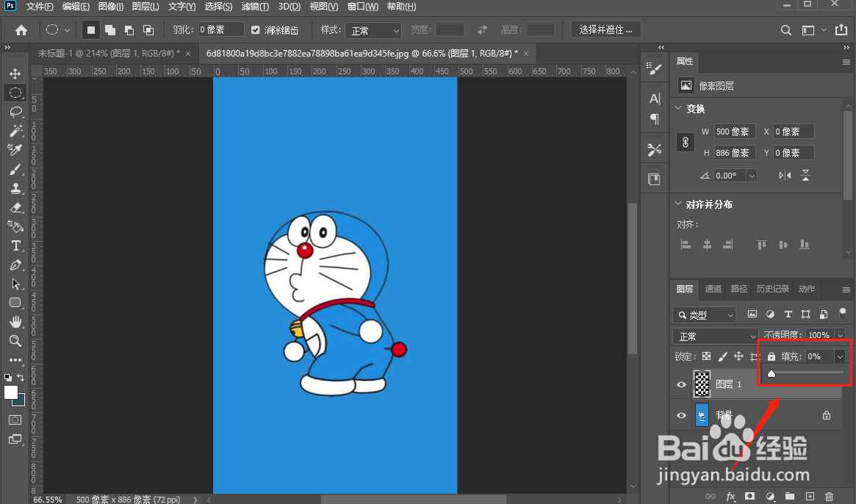Click the Delete layer trash icon
This screenshot has height=504, width=856.
click(x=829, y=496)
